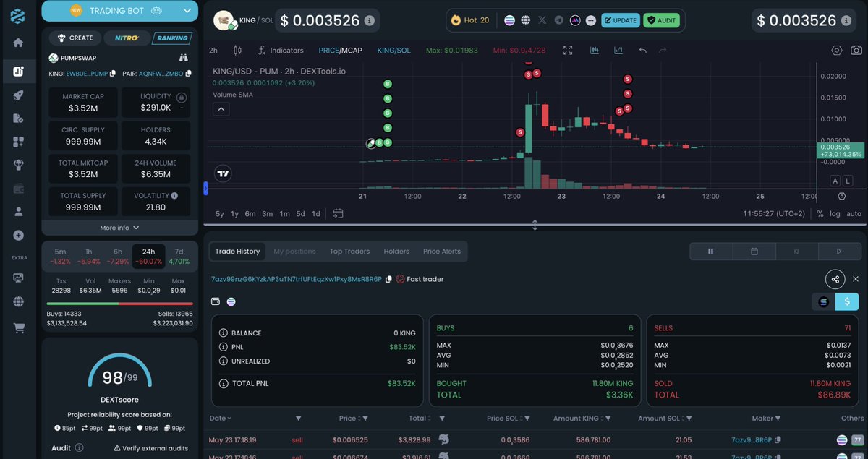Open maker link 7azv9...8R6P in first trade row
This screenshot has width=868, height=459.
[x=752, y=439]
